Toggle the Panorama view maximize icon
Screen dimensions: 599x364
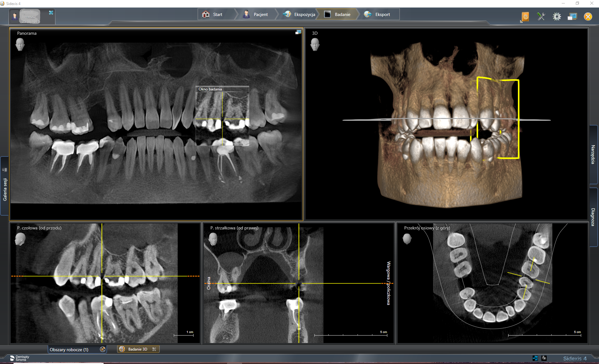(x=298, y=32)
